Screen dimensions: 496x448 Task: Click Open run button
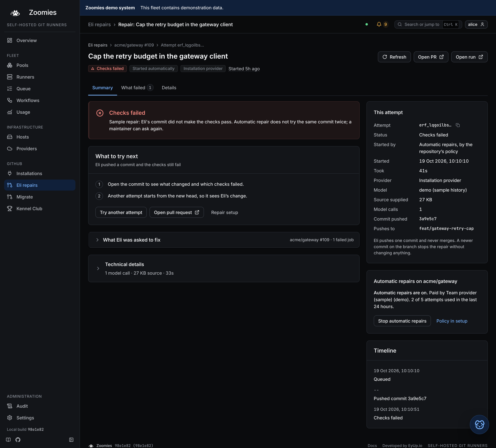[x=469, y=57]
